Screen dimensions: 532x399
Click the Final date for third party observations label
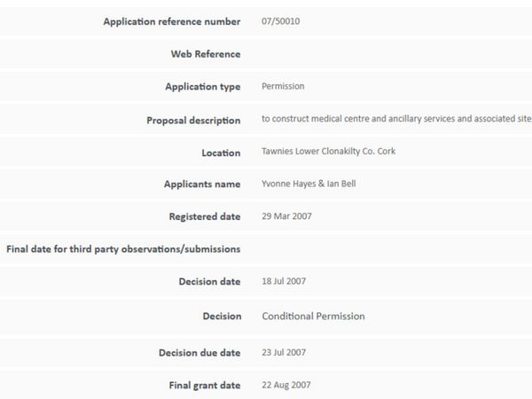[123, 249]
